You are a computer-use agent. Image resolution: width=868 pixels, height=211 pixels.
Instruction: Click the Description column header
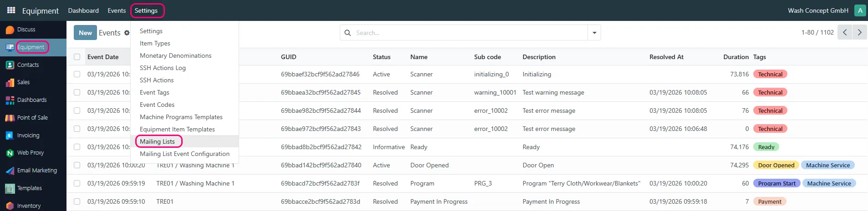pos(539,57)
